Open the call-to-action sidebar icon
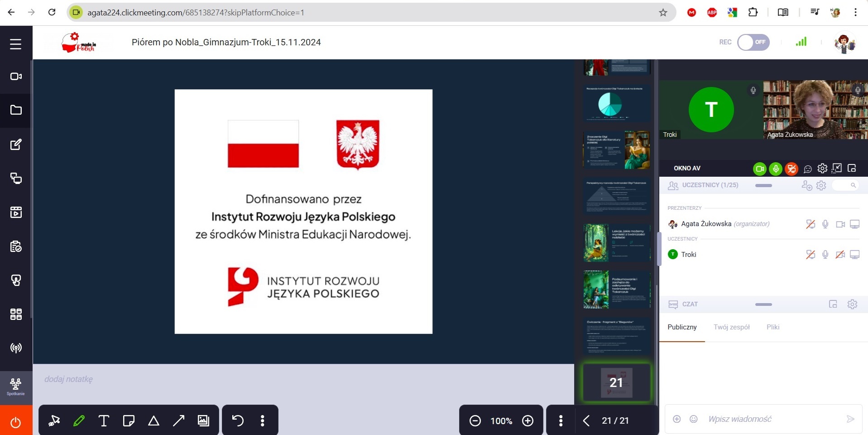The height and width of the screenshot is (435, 868). coord(16,280)
